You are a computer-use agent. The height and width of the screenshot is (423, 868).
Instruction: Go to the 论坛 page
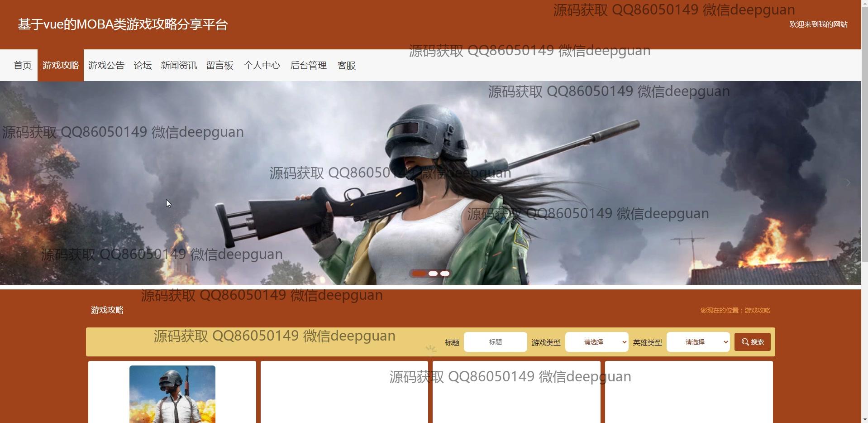(x=143, y=65)
